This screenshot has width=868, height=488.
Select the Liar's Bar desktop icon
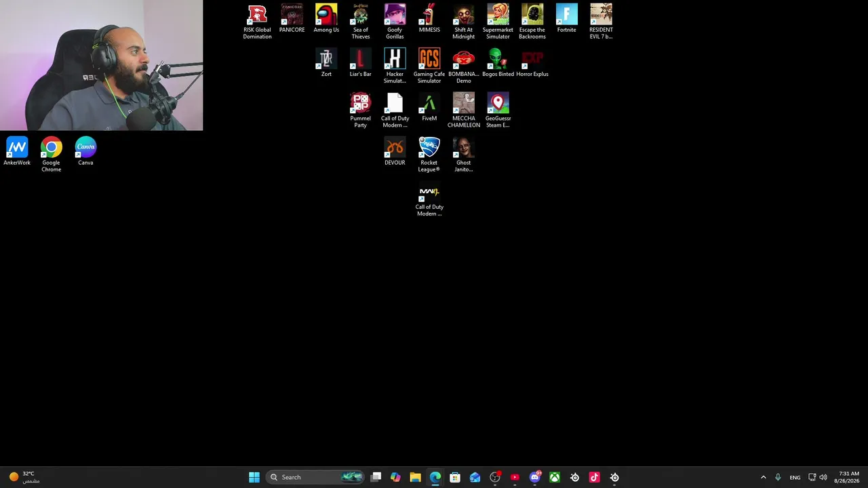coord(361,63)
